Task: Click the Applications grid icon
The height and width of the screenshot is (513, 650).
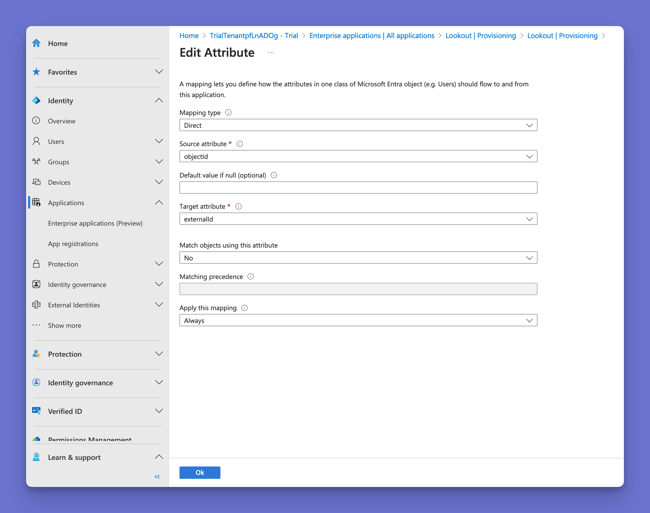Action: click(36, 202)
